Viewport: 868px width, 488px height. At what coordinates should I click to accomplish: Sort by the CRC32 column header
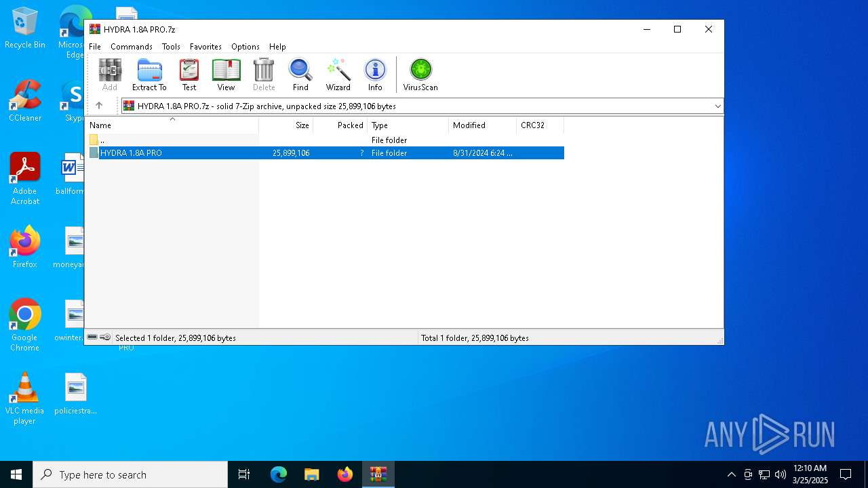pyautogui.click(x=540, y=125)
